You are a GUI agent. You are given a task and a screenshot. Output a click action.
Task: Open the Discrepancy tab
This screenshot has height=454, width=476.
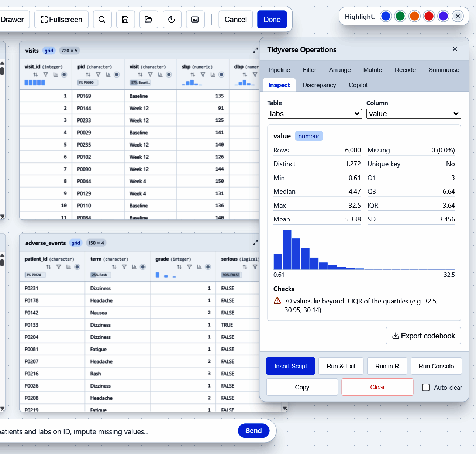(319, 85)
